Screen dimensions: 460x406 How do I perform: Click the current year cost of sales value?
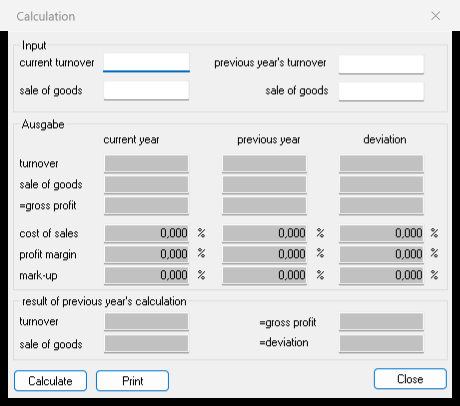pyautogui.click(x=146, y=233)
